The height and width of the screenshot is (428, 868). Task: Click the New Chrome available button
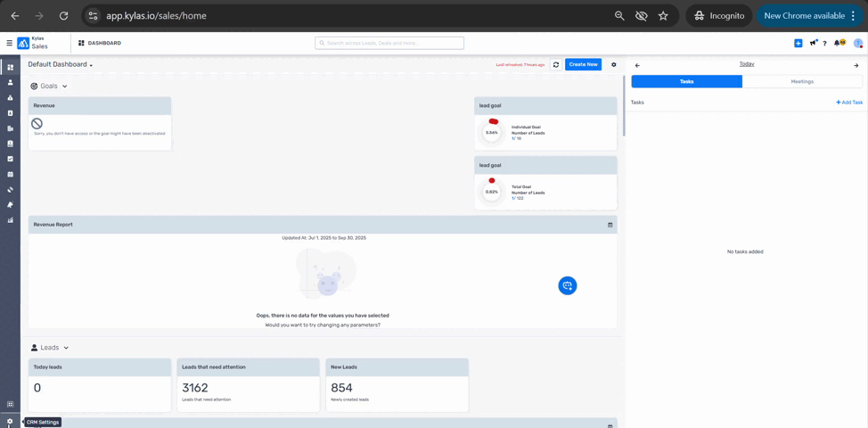click(x=810, y=15)
